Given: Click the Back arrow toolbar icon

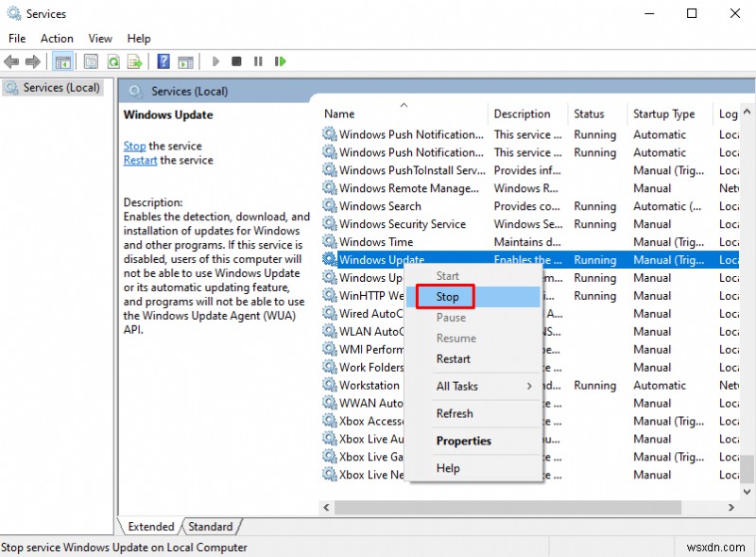Looking at the screenshot, I should [x=11, y=61].
